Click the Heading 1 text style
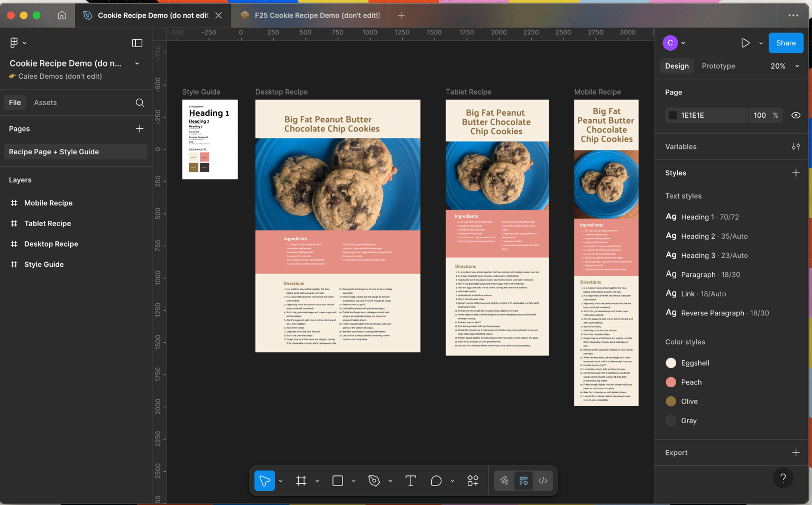812x505 pixels. (x=702, y=217)
